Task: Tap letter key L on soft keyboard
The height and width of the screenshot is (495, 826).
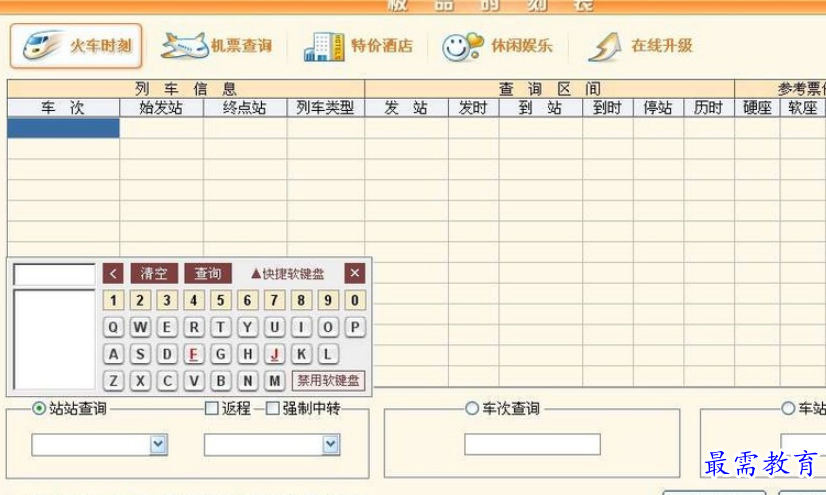Action: [x=328, y=354]
